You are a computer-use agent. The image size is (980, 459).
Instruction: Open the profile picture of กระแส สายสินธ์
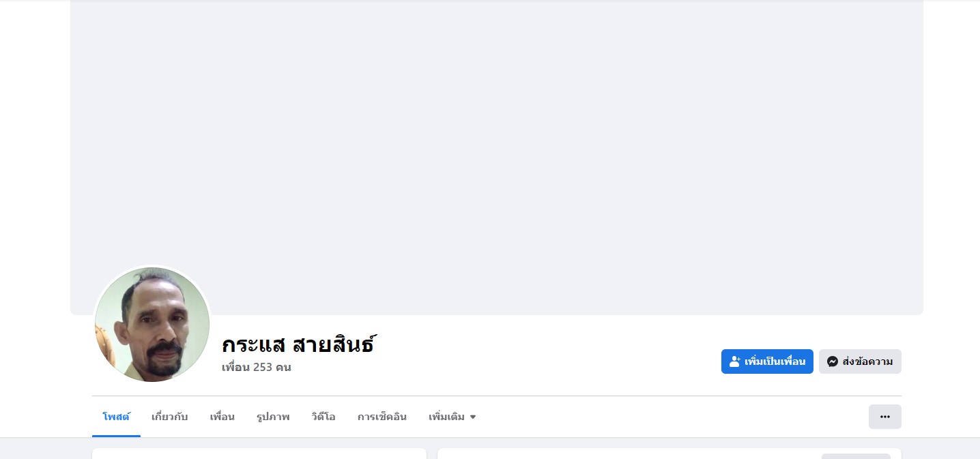(152, 324)
